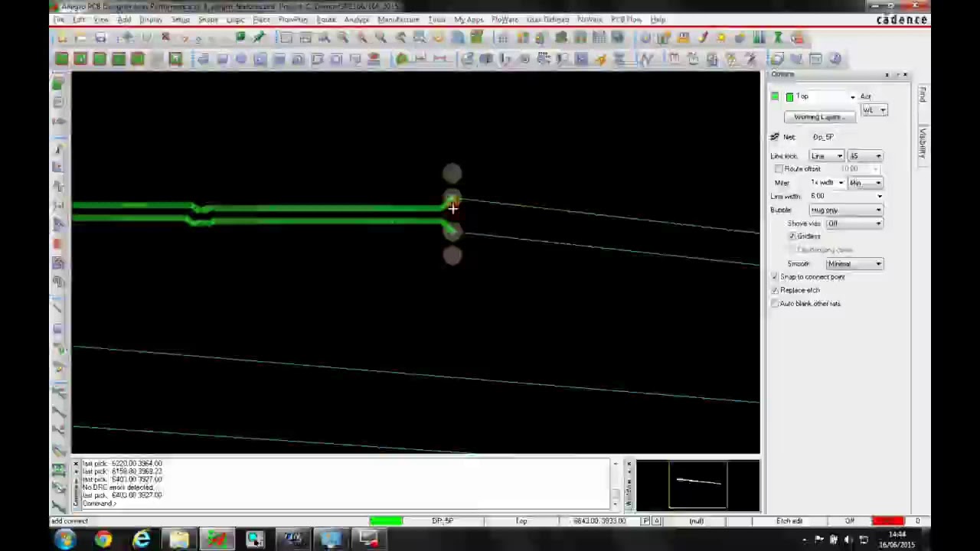This screenshot has height=551, width=980.
Task: Toggle the Route offset checkbox
Action: [779, 169]
